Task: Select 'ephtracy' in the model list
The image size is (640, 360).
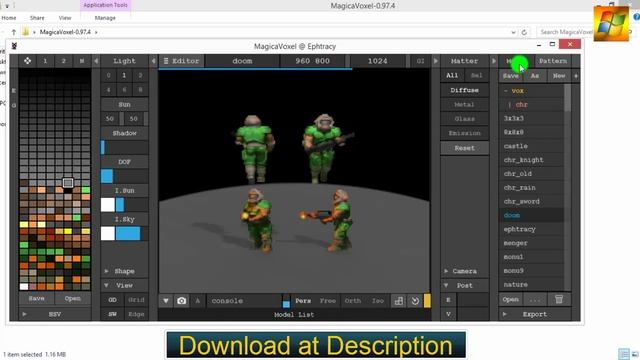Action: pyautogui.click(x=531, y=229)
